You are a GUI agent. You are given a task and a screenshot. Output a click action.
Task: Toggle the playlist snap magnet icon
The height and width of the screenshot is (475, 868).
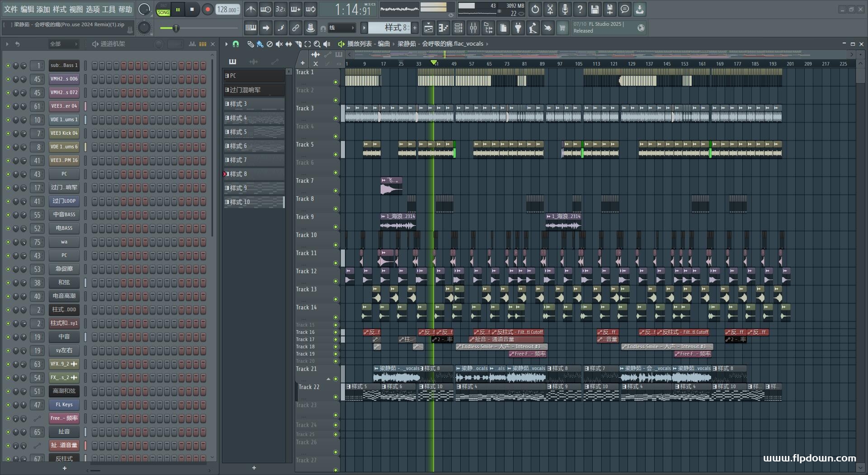236,44
